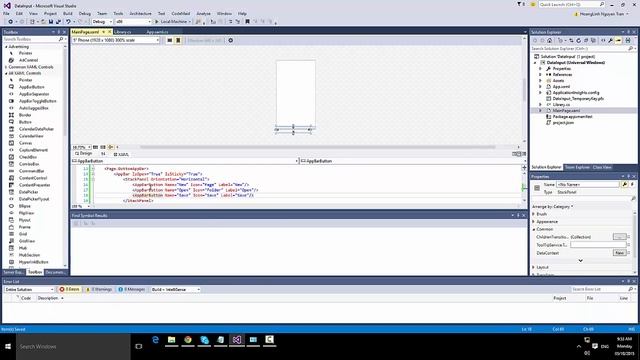Expand Layout category in Properties panel
The image size is (640, 360).
[534, 267]
